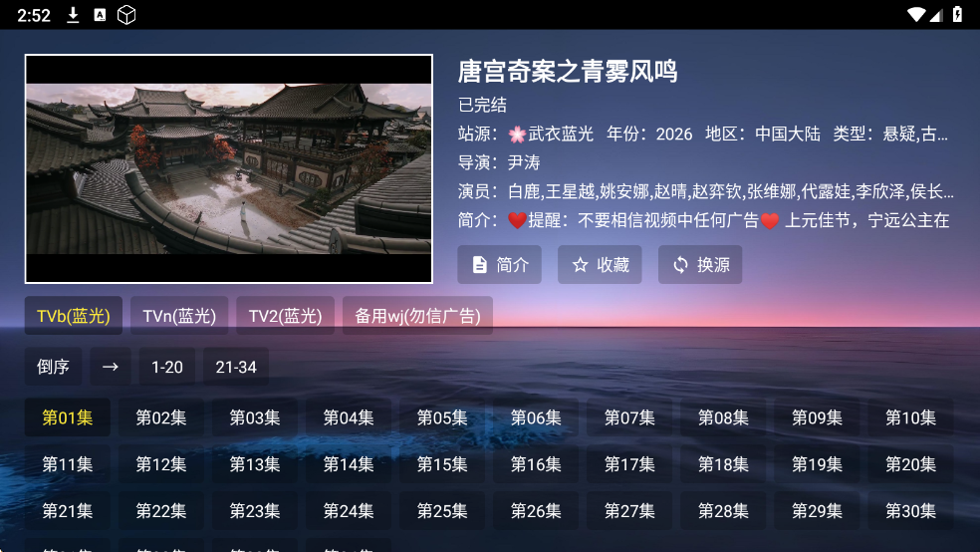Tap the Wi-Fi icon in status bar
This screenshot has width=980, height=552.
[x=916, y=15]
